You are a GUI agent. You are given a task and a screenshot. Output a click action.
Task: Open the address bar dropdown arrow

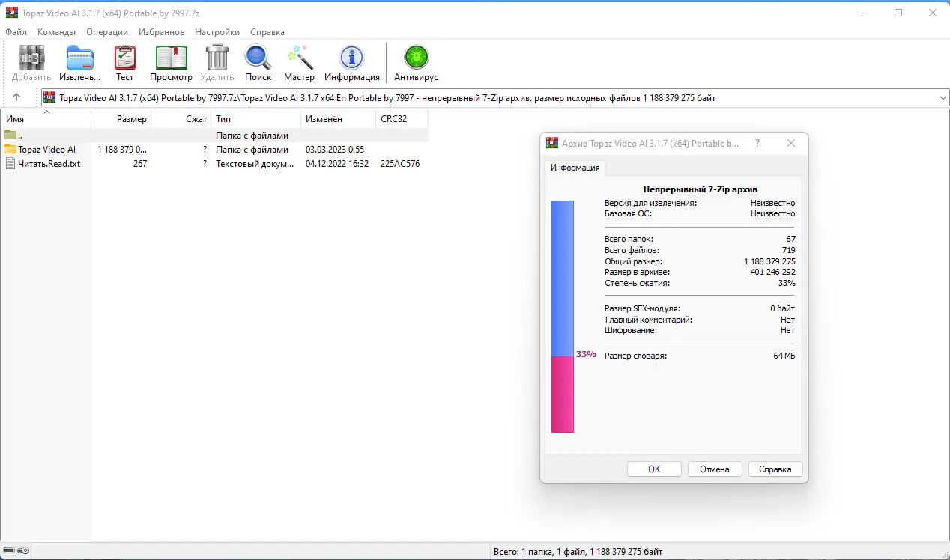[x=943, y=97]
